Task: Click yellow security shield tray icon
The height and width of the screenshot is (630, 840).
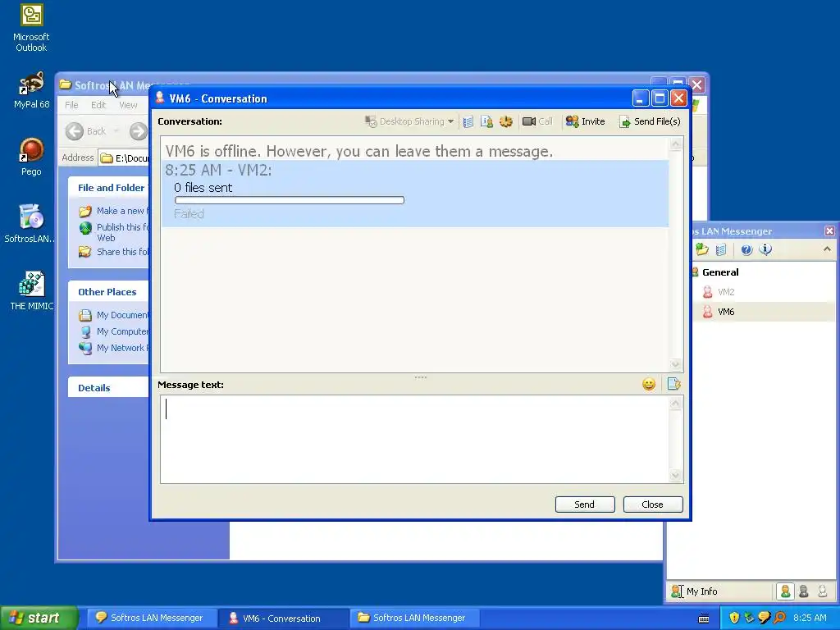Action: tap(734, 618)
